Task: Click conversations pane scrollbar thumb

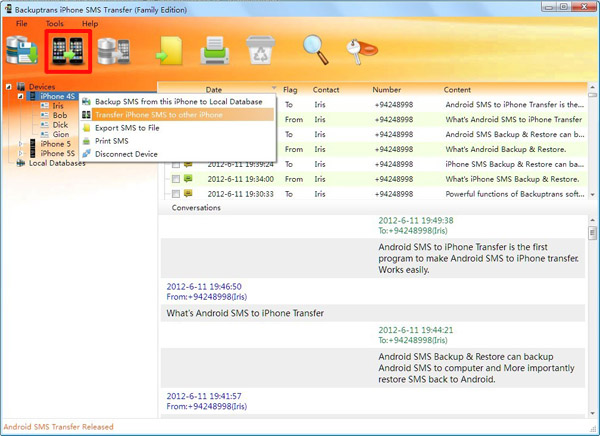Action: tap(592, 233)
